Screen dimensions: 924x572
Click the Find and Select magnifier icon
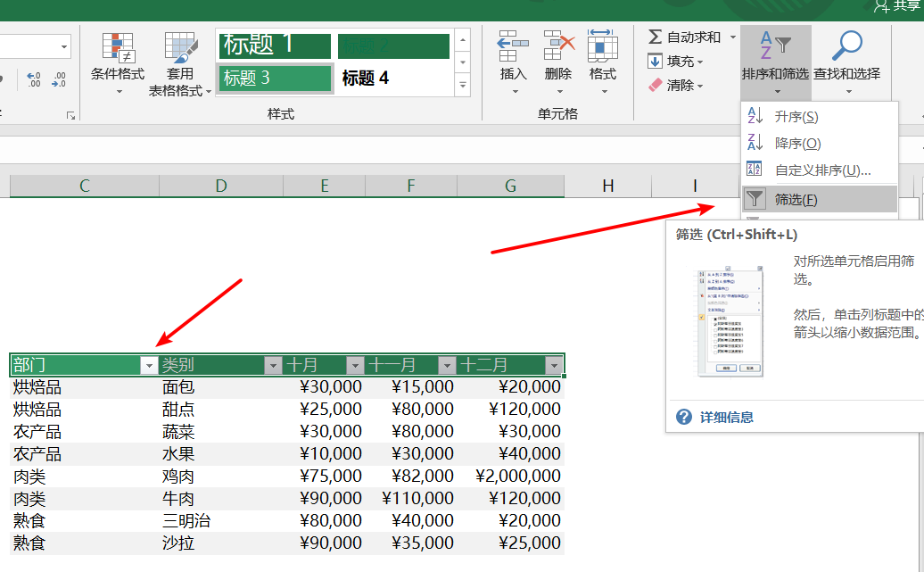tap(846, 45)
